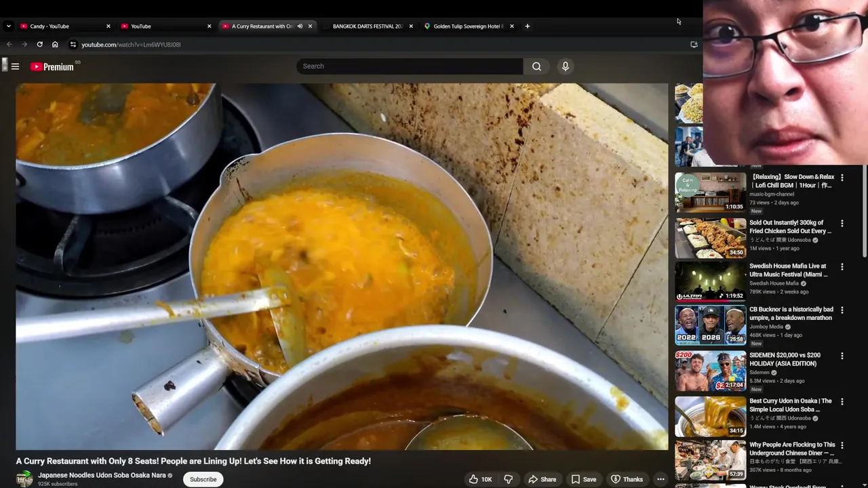Open SIDEMEN $20,000 vs $200 thumbnail

(710, 371)
